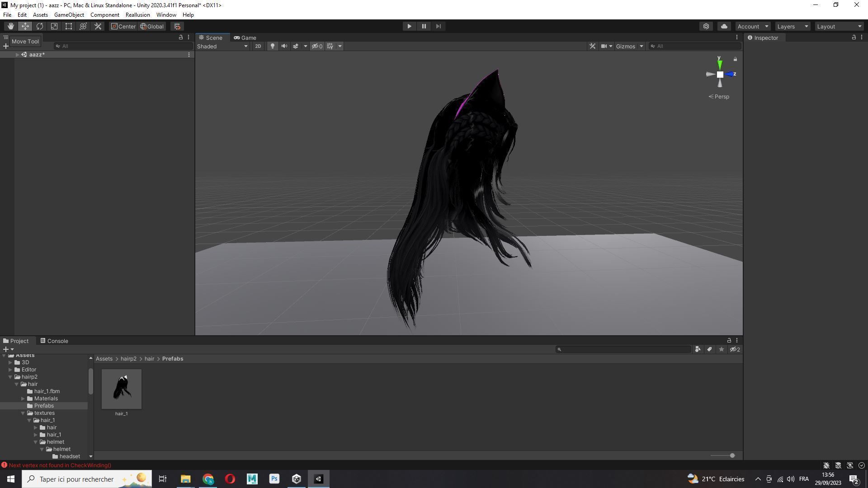Toggle scene lighting icon

(x=272, y=46)
